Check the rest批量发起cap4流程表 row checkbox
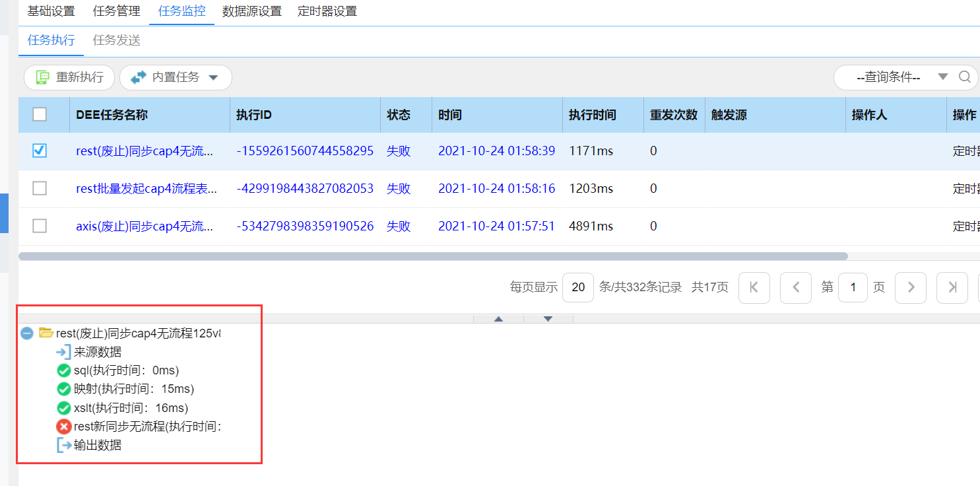Screen dimensions: 980x486 [40, 189]
